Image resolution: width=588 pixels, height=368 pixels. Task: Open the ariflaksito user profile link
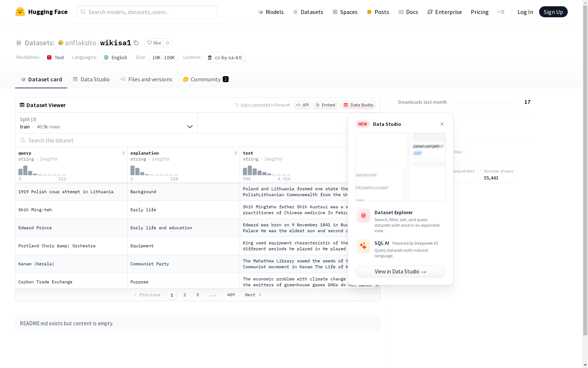[80, 43]
